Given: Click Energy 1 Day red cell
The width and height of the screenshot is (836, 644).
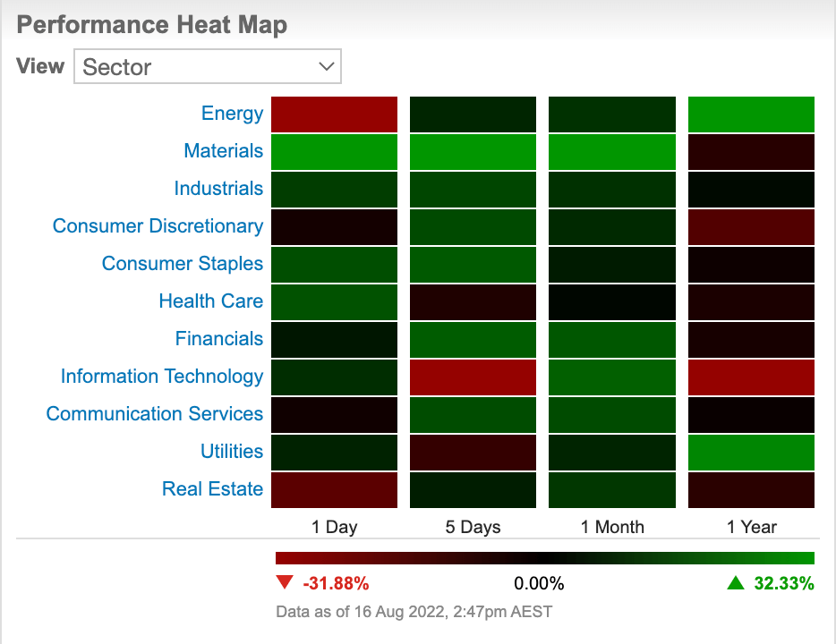Looking at the screenshot, I should (x=334, y=114).
